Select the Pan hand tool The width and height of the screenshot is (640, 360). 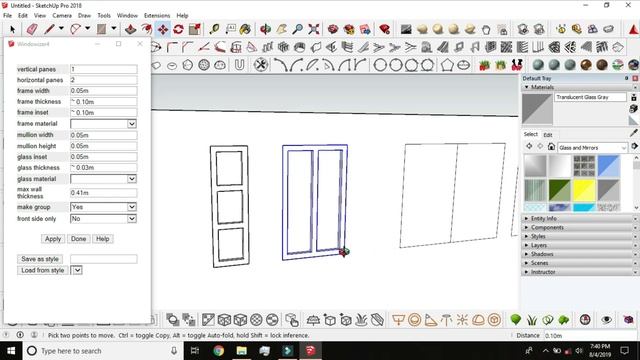[x=282, y=29]
